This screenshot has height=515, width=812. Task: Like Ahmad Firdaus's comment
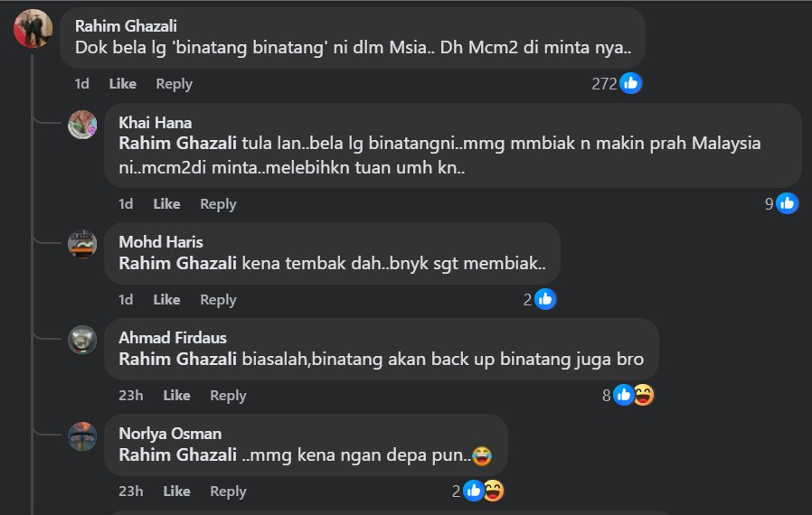coord(176,395)
